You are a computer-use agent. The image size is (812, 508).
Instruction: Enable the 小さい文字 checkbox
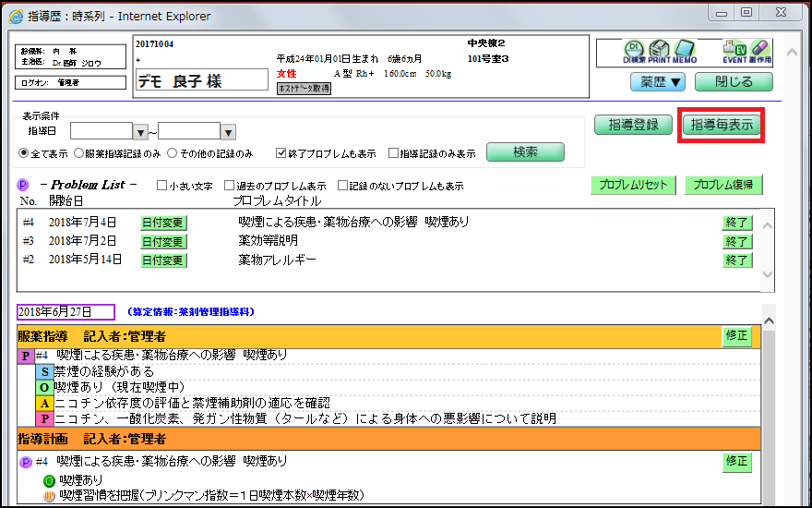pyautogui.click(x=162, y=186)
